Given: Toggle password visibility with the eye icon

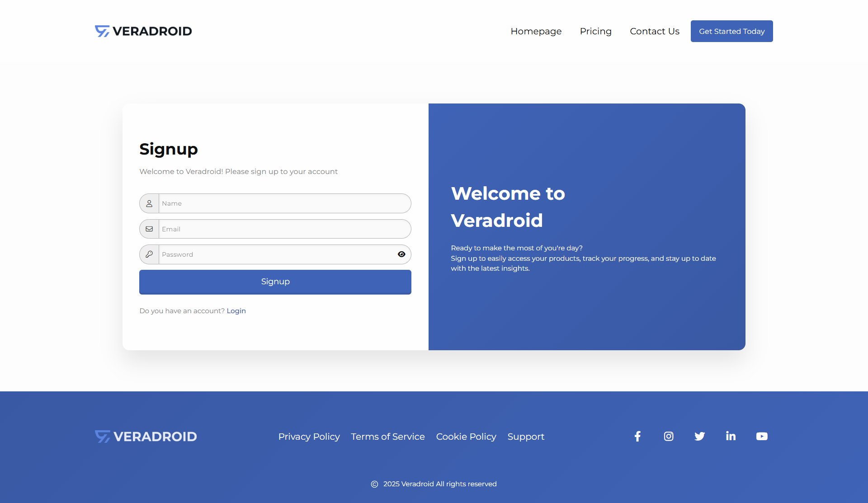Looking at the screenshot, I should point(401,254).
